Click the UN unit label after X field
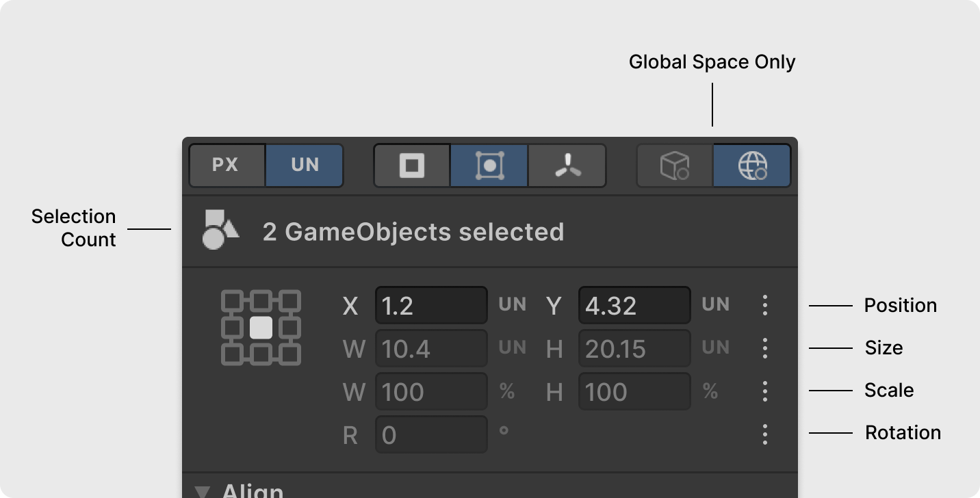Viewport: 980px width, 498px height. click(512, 304)
